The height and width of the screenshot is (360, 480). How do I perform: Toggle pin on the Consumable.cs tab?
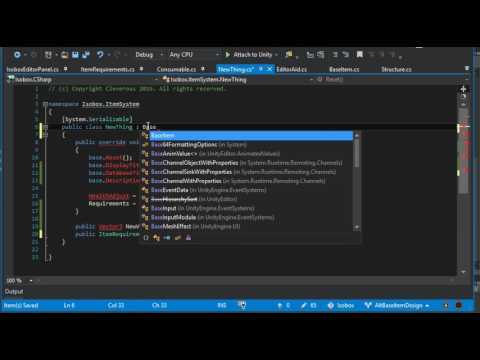(203, 69)
